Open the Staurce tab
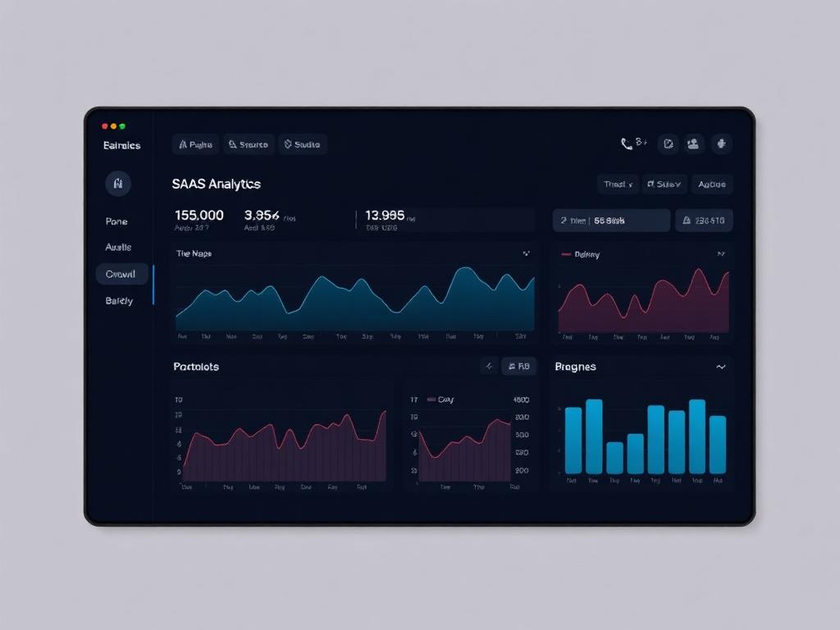The height and width of the screenshot is (630, 840). click(x=249, y=144)
